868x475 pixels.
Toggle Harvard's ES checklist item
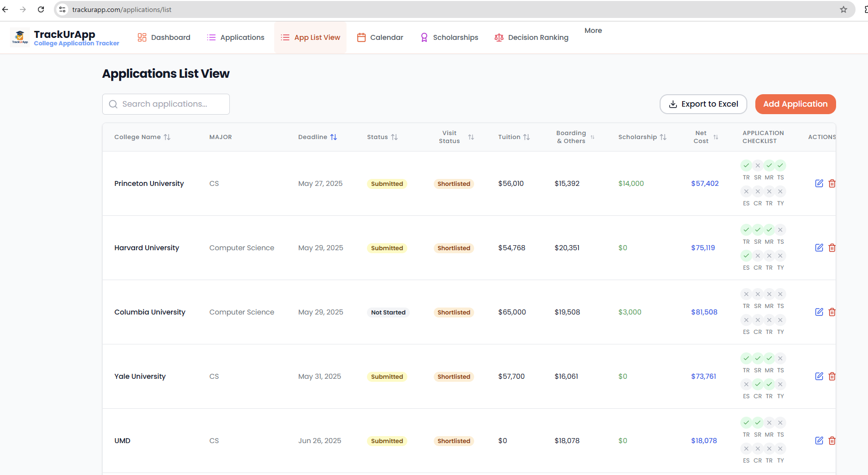[746, 256]
